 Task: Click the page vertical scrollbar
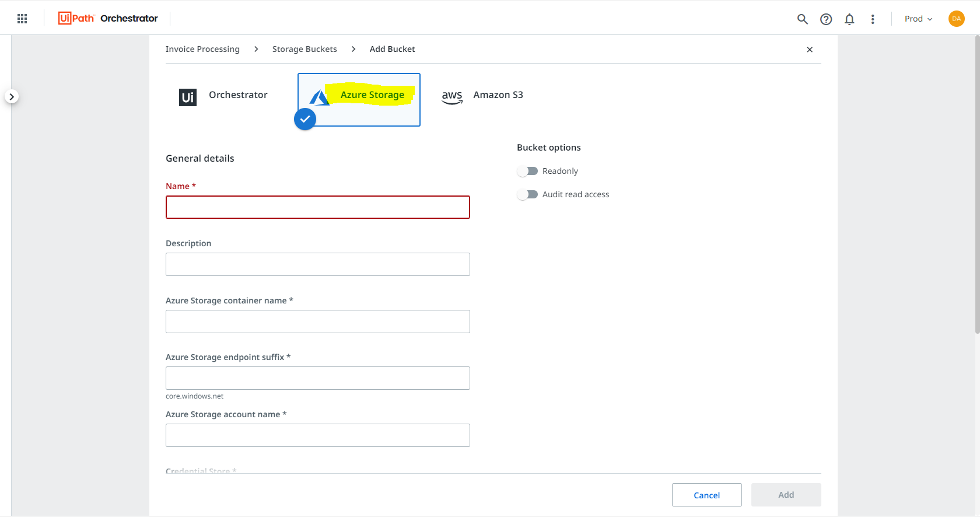point(977,184)
